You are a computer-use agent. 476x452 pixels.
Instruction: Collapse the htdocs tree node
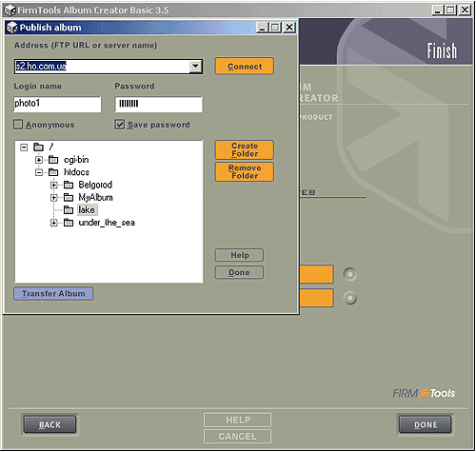coord(39,172)
